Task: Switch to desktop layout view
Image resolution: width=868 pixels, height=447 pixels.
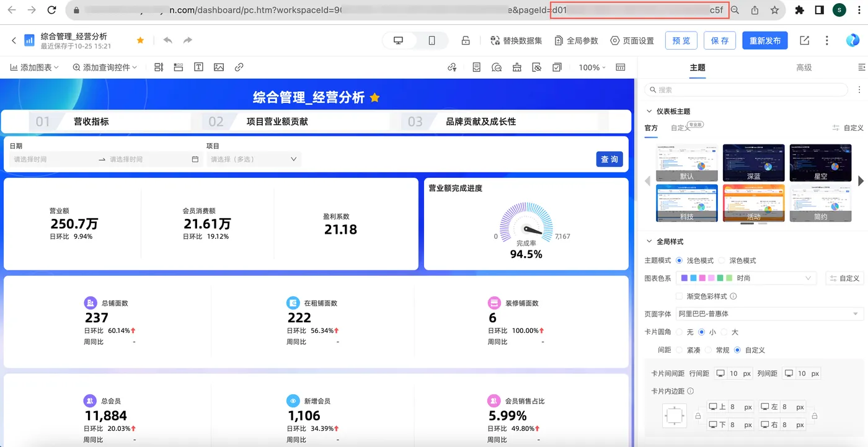Action: [399, 40]
